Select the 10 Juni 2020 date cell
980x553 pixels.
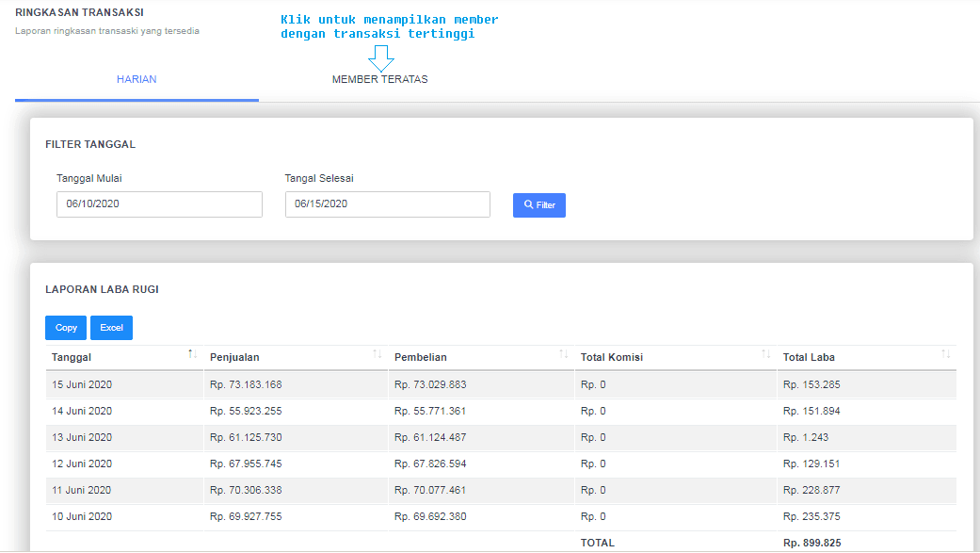(82, 516)
